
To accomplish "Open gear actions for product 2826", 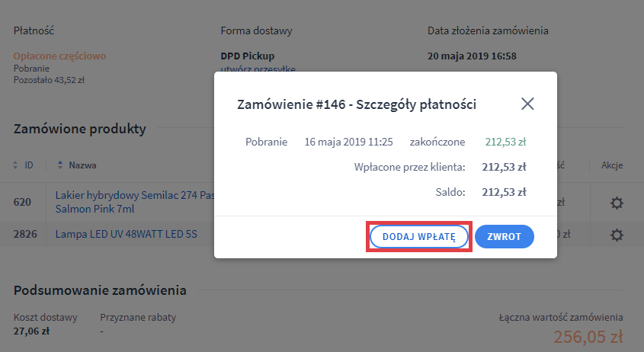I will (617, 235).
